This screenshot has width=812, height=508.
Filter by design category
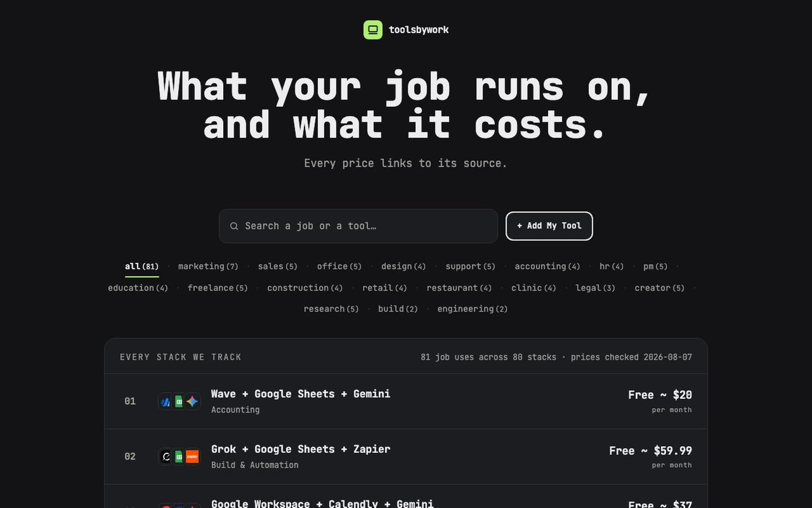(404, 266)
